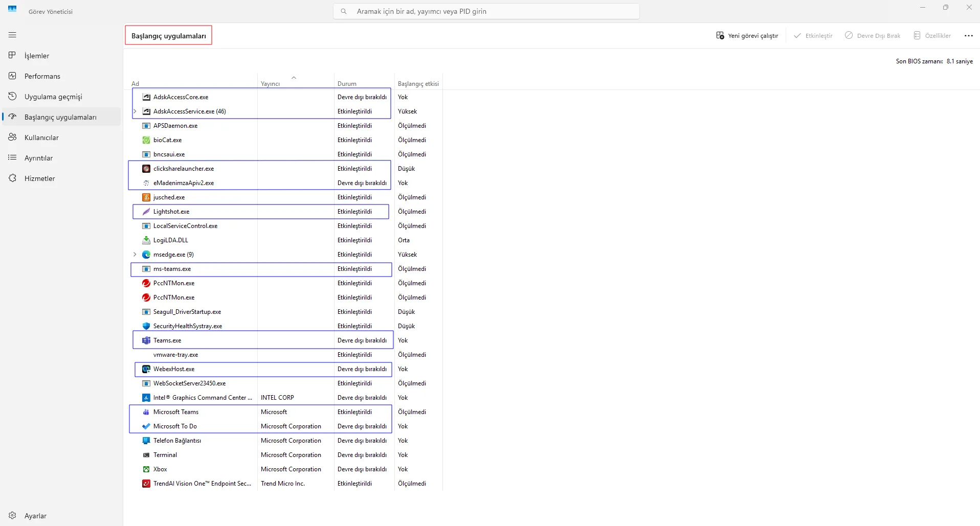Select the Lightshot.exe row
This screenshot has width=980, height=526.
171,212
